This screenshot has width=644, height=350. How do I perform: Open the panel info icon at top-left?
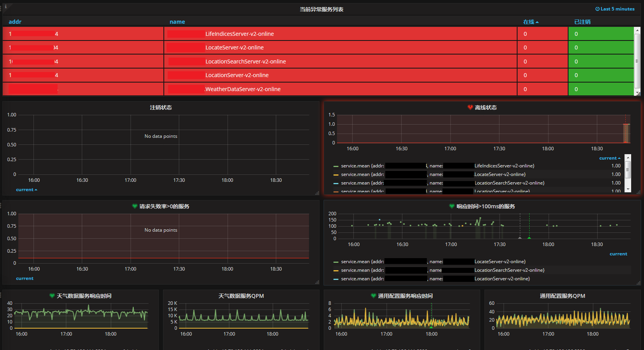point(5,6)
